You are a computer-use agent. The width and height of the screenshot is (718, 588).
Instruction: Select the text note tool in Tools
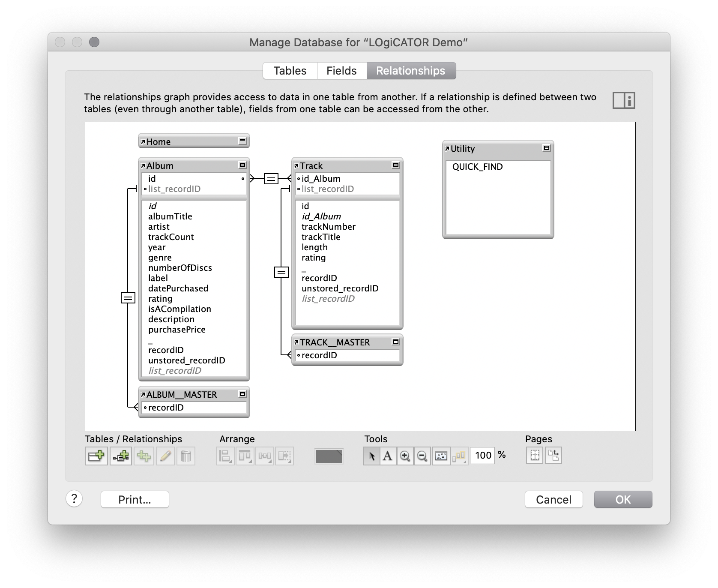(388, 456)
